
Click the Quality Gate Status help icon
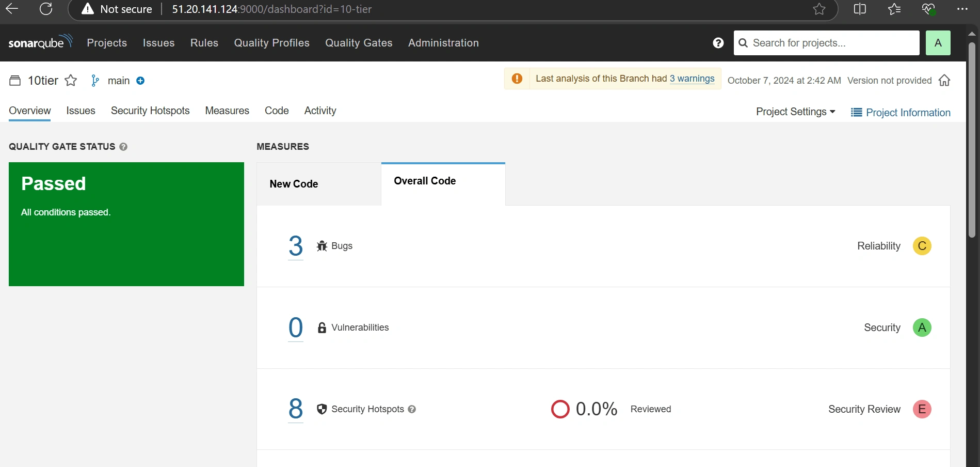pyautogui.click(x=123, y=147)
